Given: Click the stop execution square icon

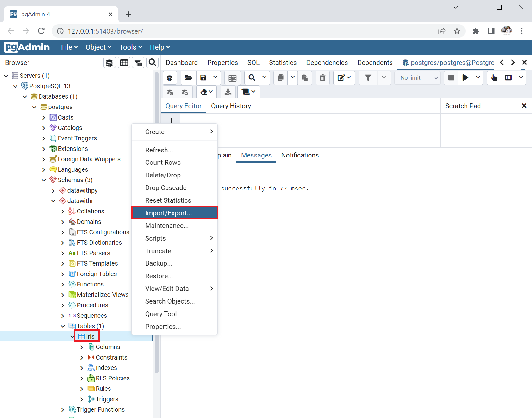Looking at the screenshot, I should tap(451, 78).
